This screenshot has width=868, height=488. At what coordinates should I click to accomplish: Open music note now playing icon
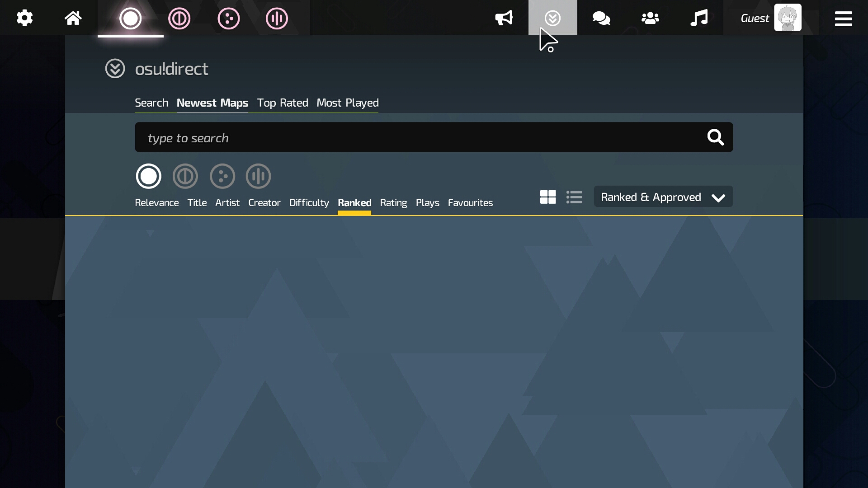pyautogui.click(x=699, y=18)
